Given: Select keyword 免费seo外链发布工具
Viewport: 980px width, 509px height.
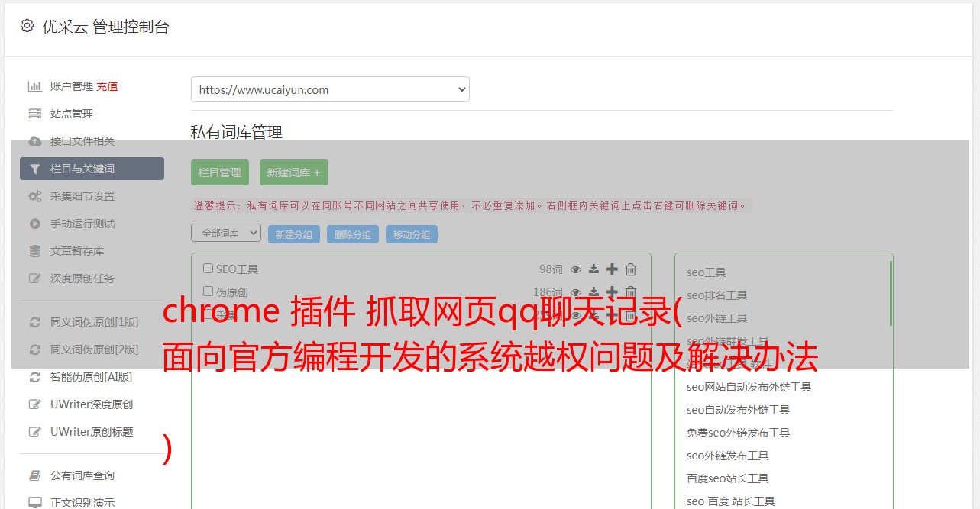Looking at the screenshot, I should [x=738, y=433].
